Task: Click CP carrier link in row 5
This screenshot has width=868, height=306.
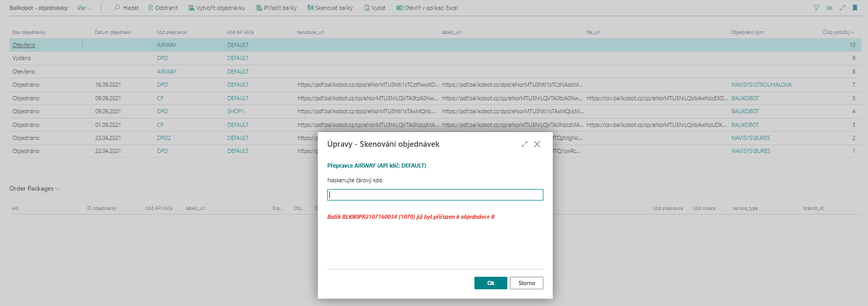Action: point(160,98)
